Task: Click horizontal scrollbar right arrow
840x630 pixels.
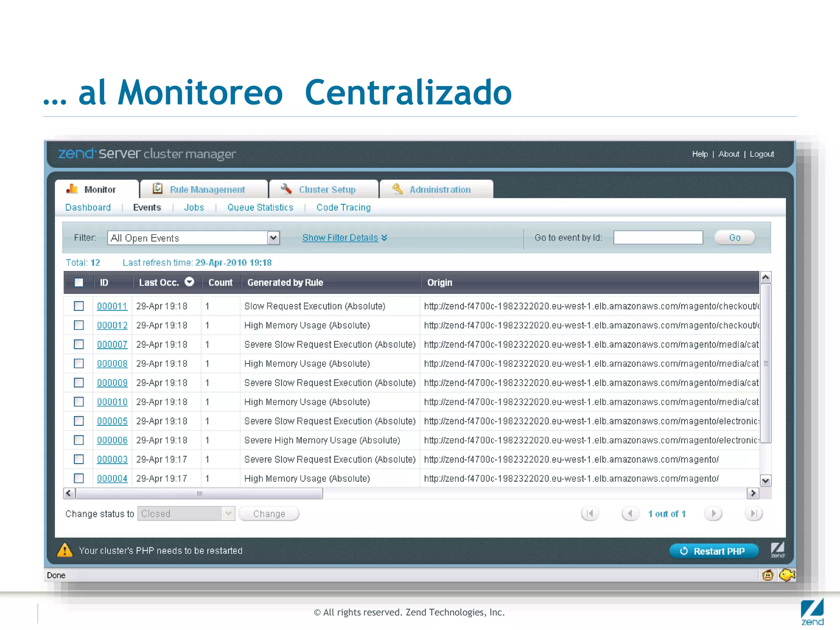Action: [x=753, y=493]
